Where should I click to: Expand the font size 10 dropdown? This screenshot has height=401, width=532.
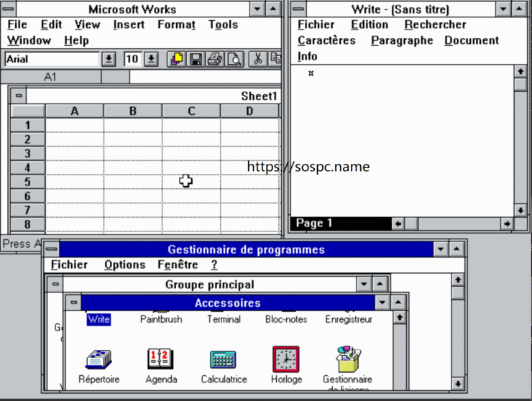[151, 60]
